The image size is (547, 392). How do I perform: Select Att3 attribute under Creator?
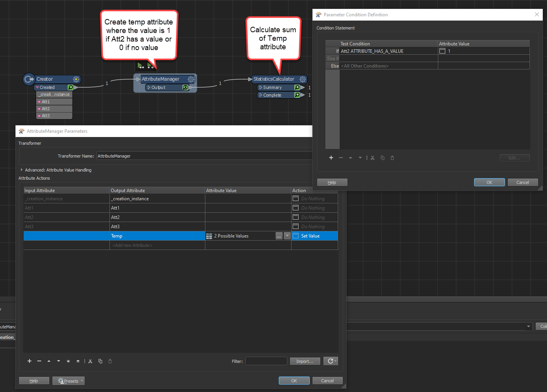pos(54,116)
